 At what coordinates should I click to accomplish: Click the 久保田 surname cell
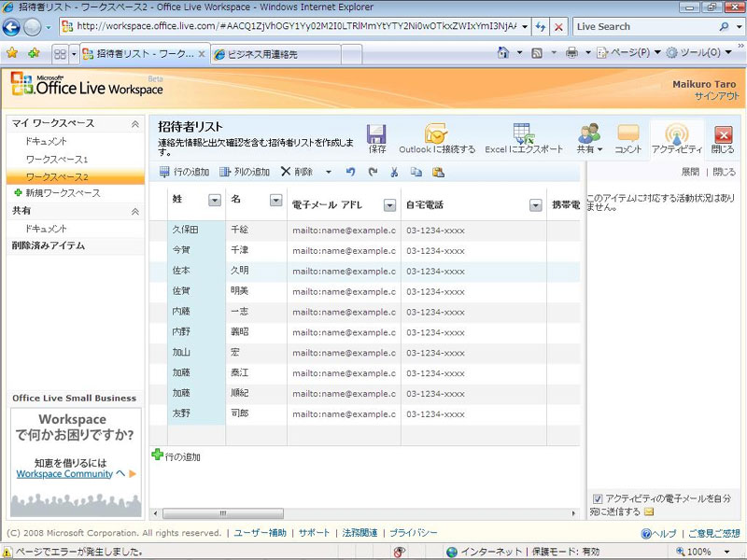(x=196, y=230)
